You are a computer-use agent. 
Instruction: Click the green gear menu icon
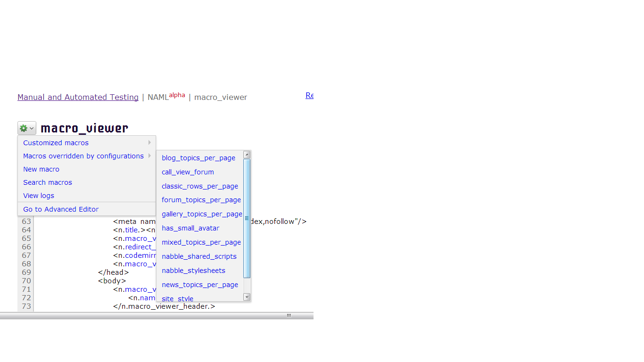click(26, 128)
